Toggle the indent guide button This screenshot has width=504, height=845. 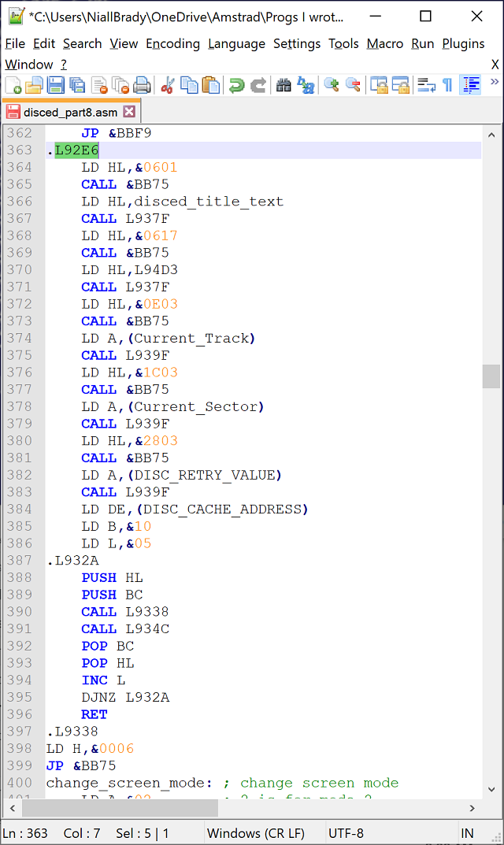471,85
